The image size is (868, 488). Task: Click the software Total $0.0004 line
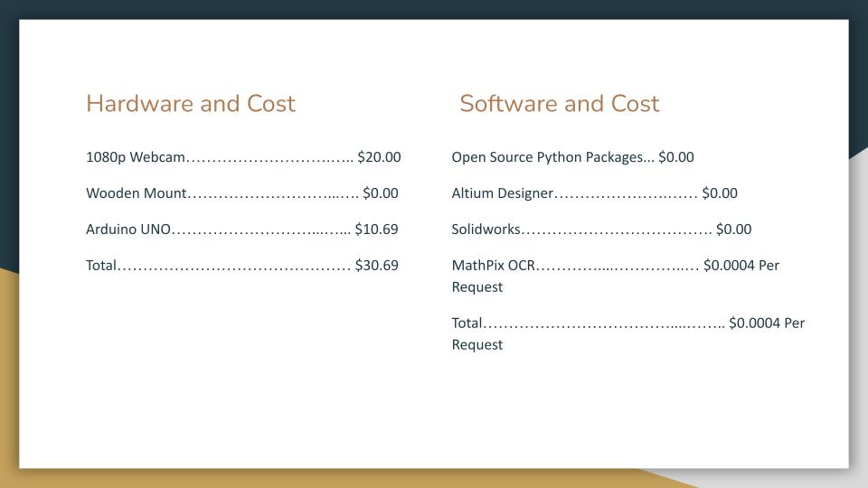click(x=627, y=333)
